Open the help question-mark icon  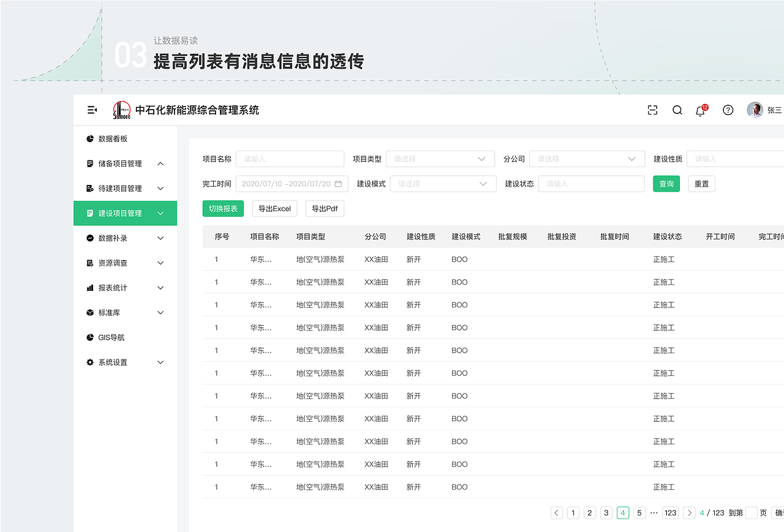tap(728, 110)
